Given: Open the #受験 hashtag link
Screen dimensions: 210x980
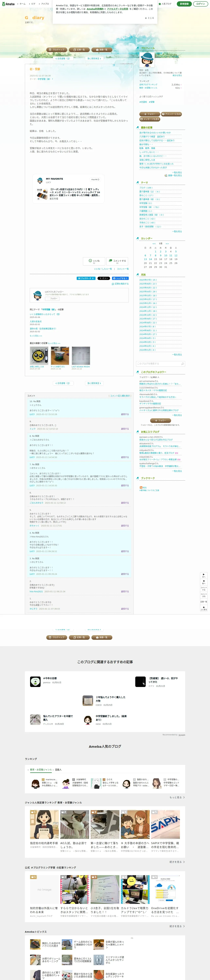Looking at the screenshot, I should pyautogui.click(x=152, y=102).
